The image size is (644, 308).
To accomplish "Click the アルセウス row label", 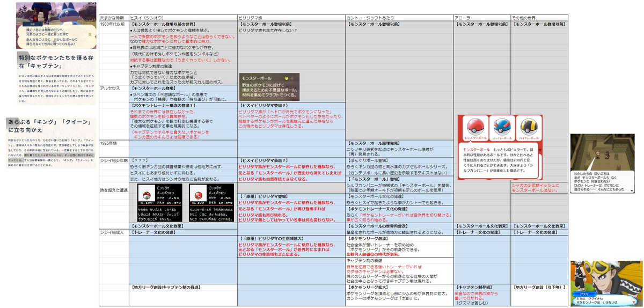I will click(114, 87).
